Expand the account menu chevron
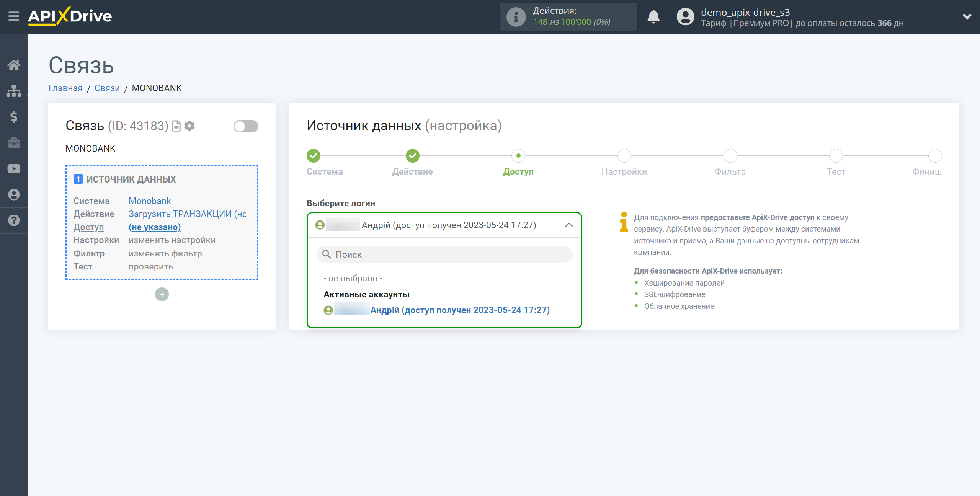980x496 pixels. pos(967,16)
